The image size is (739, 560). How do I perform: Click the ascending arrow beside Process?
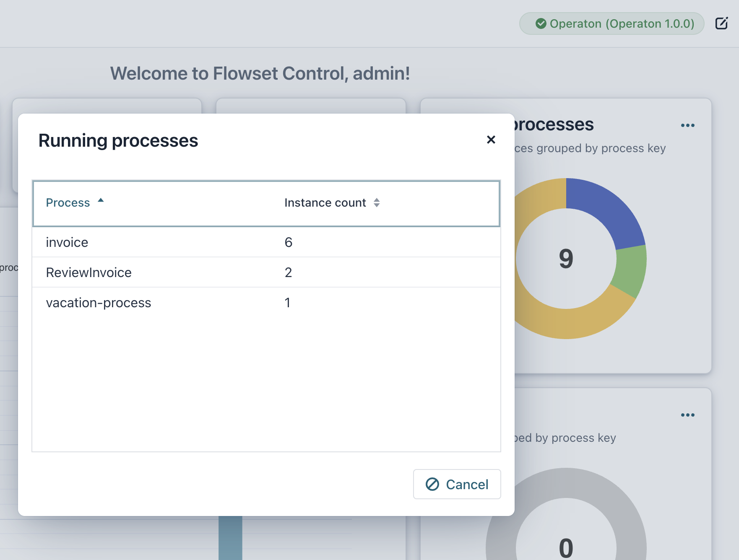pos(101,200)
